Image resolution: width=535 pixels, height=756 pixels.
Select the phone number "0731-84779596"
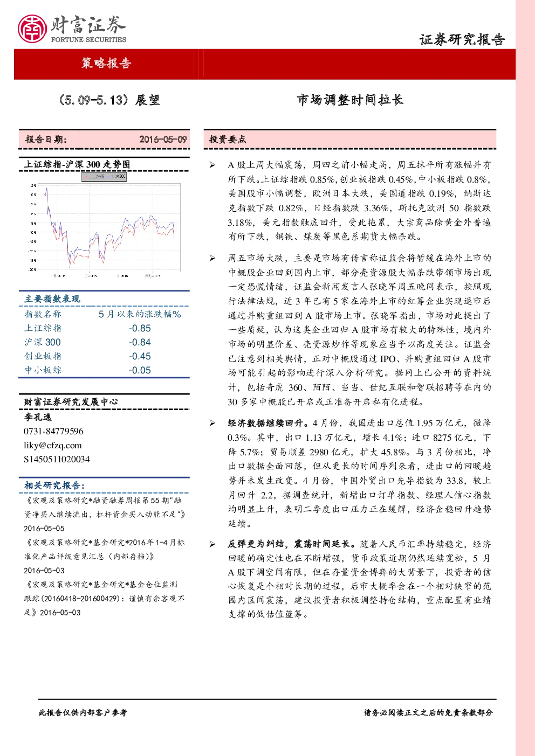click(53, 431)
